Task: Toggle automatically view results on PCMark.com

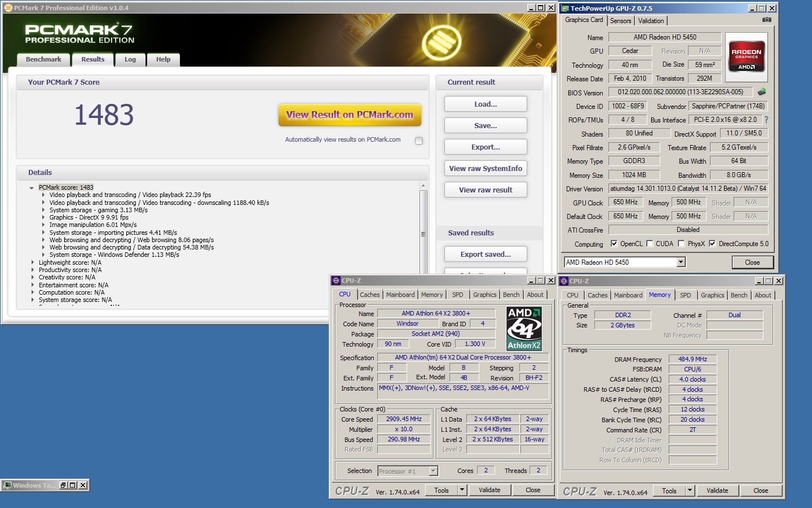Action: click(418, 141)
